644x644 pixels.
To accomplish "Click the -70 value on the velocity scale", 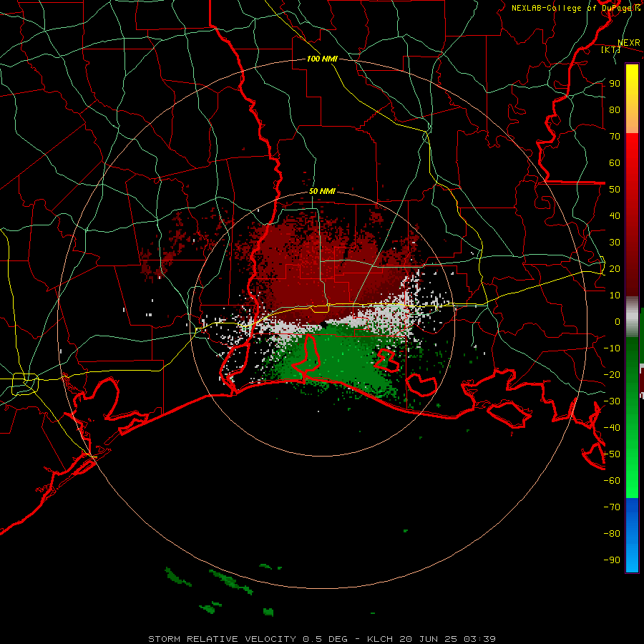I will pyautogui.click(x=612, y=507).
